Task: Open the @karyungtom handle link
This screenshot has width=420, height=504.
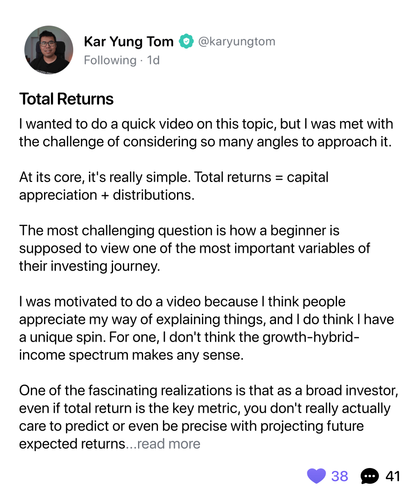Action: tap(236, 41)
